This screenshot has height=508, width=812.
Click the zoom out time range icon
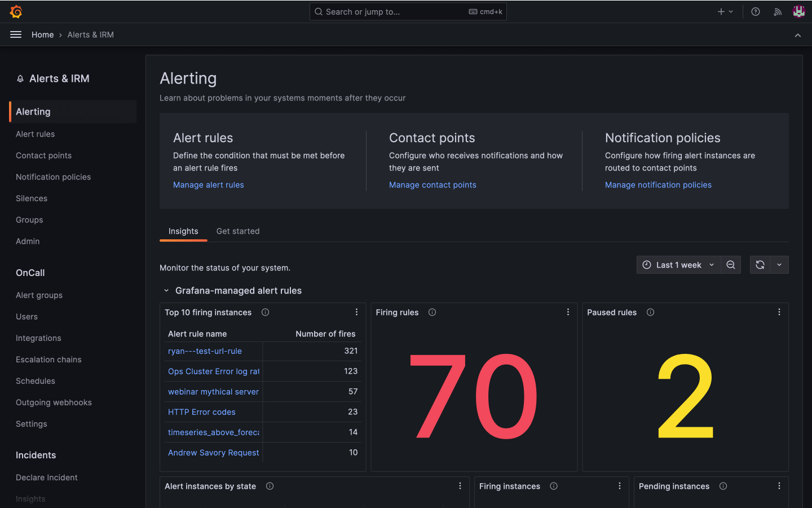731,265
